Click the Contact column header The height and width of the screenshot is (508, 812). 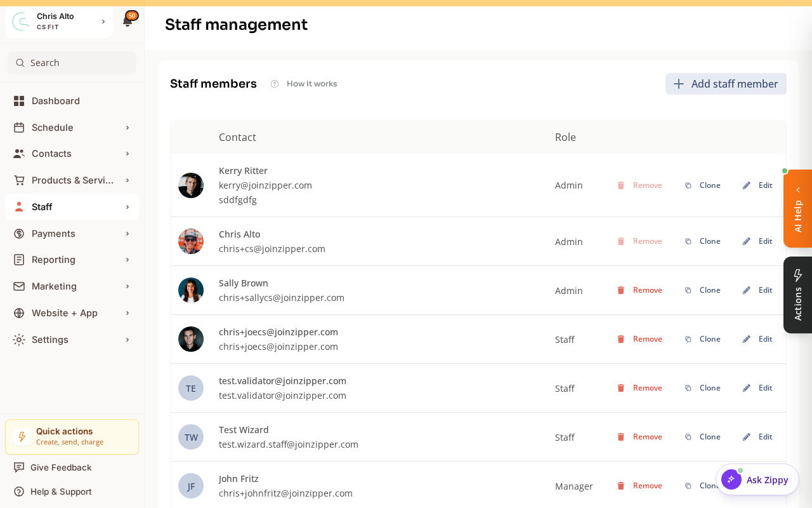(237, 137)
